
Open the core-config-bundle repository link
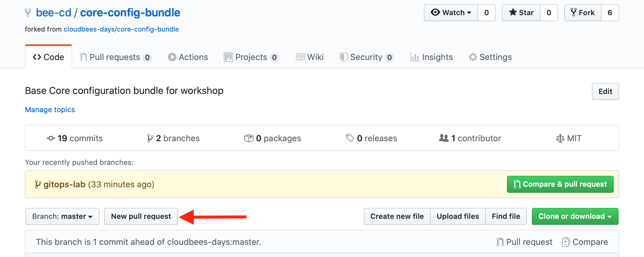click(130, 13)
